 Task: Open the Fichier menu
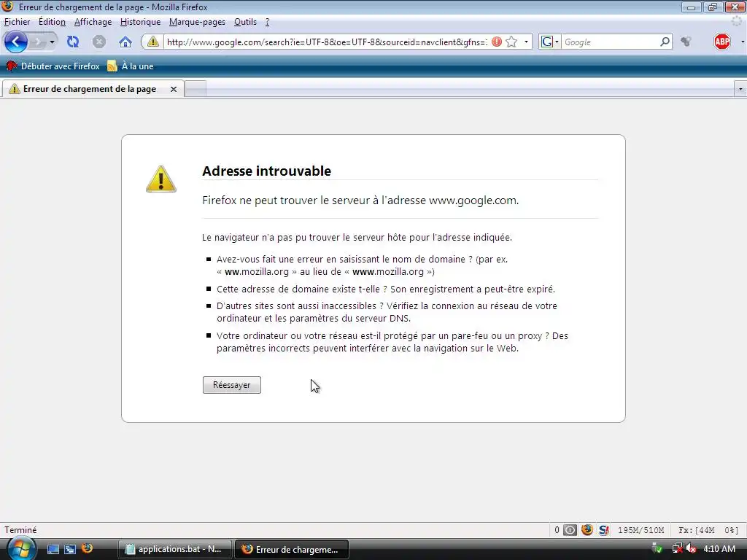[x=18, y=22]
